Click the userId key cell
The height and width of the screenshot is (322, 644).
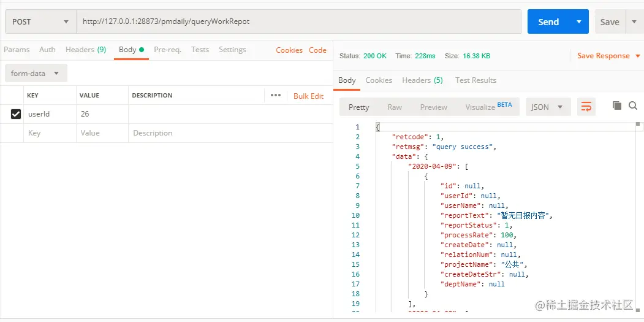click(50, 114)
